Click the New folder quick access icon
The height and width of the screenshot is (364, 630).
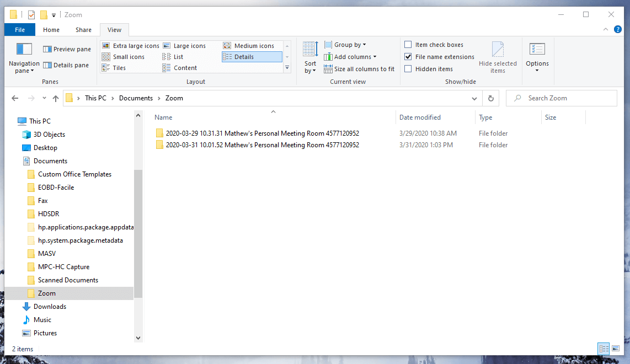click(44, 15)
